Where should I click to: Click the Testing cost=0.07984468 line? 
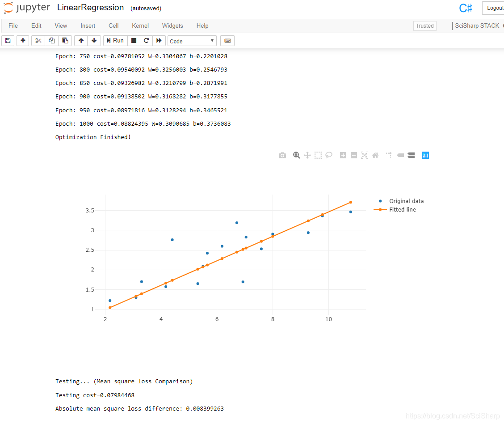(x=95, y=395)
